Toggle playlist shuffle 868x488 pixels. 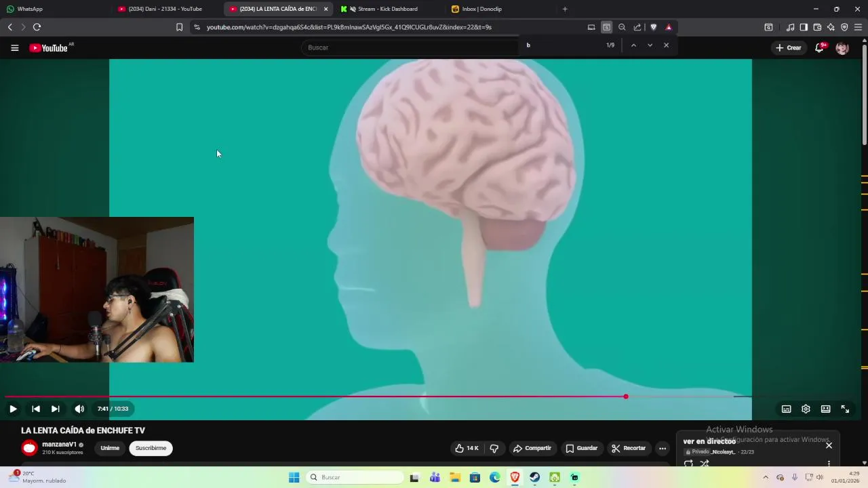pyautogui.click(x=705, y=464)
